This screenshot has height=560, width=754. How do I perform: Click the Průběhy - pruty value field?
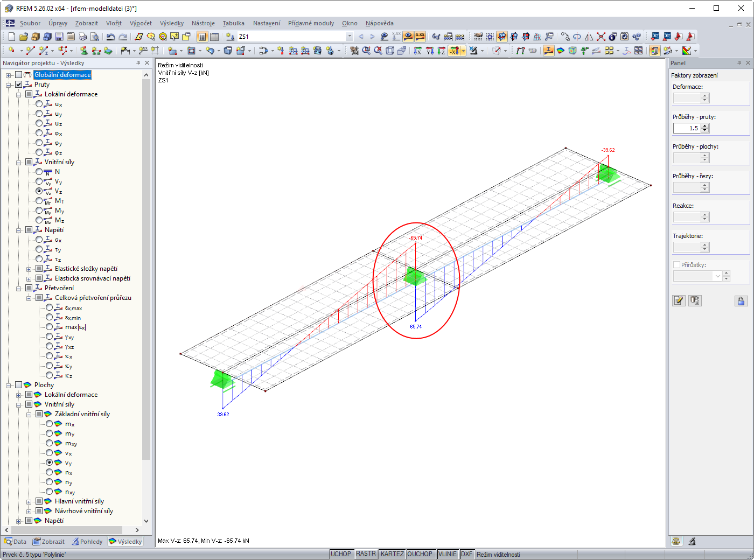(687, 128)
